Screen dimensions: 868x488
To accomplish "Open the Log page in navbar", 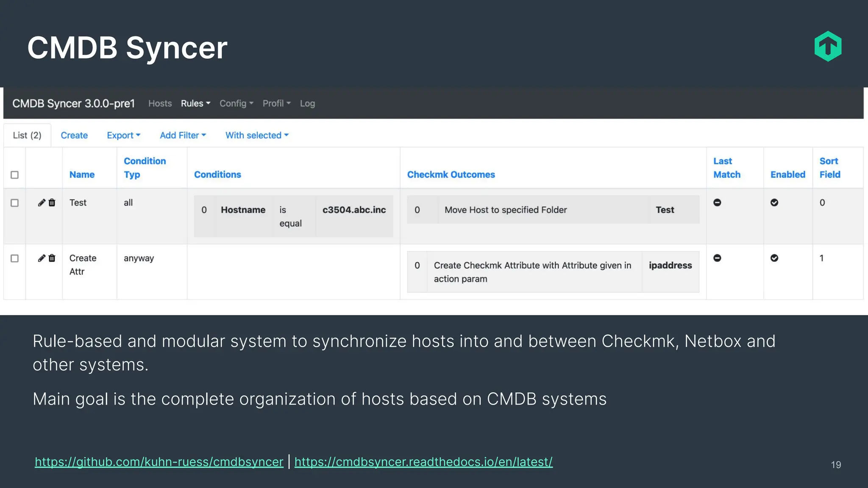I will tap(307, 103).
